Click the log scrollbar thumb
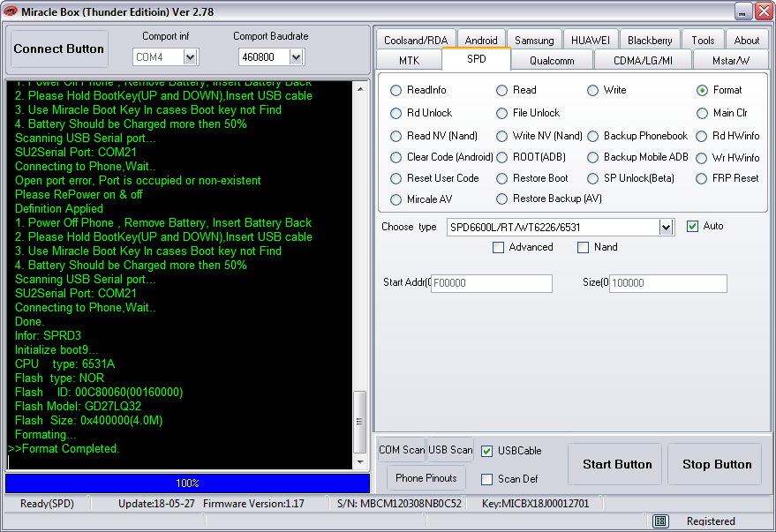The height and width of the screenshot is (532, 776). pos(360,422)
